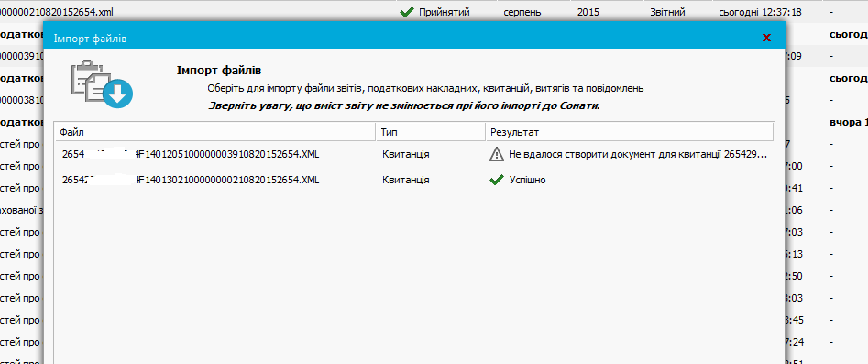
Task: Click the green checkmark beside Прийнятий
Action: 406,12
